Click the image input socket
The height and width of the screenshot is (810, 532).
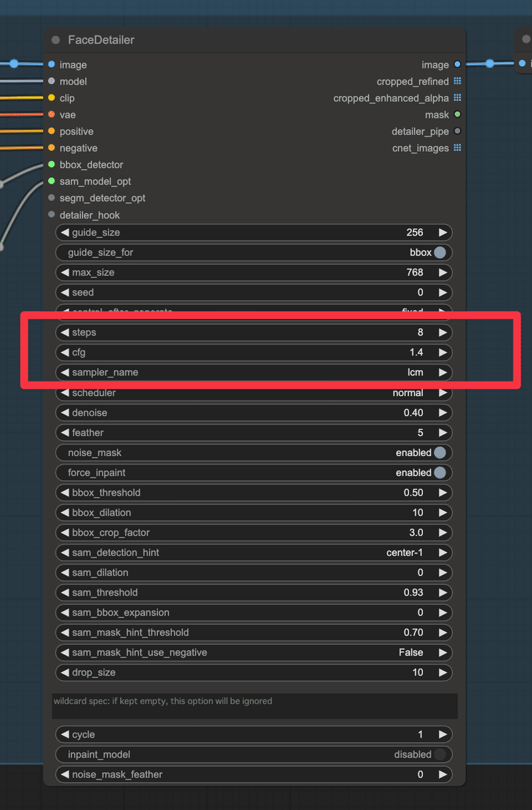tap(51, 65)
